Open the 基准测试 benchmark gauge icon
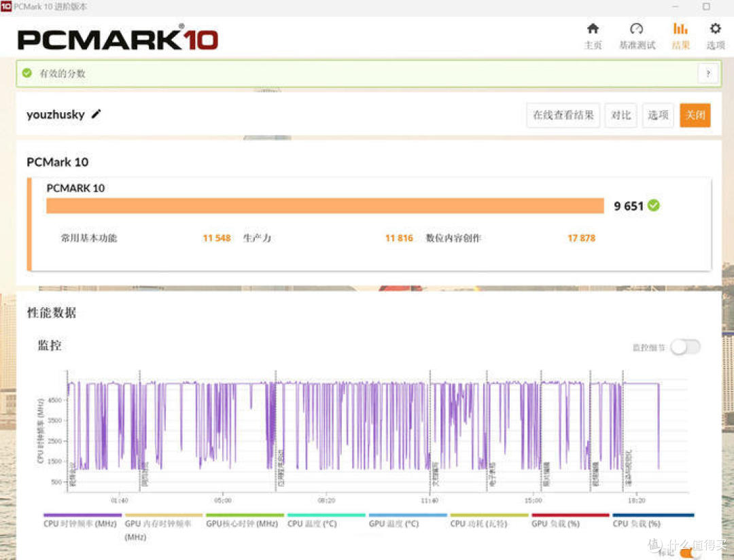 [x=636, y=29]
